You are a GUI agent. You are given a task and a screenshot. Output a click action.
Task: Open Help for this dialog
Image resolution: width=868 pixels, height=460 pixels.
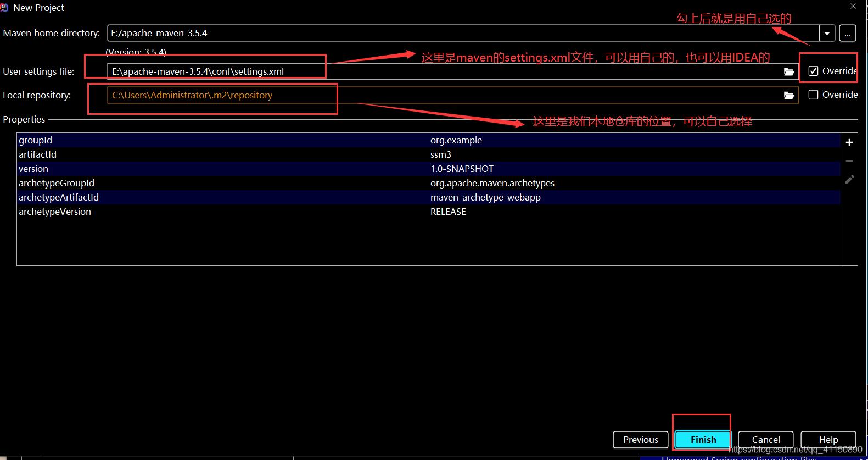click(x=828, y=440)
